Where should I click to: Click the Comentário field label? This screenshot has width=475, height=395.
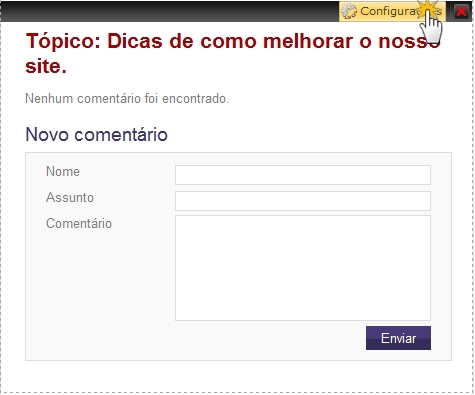pyautogui.click(x=79, y=223)
